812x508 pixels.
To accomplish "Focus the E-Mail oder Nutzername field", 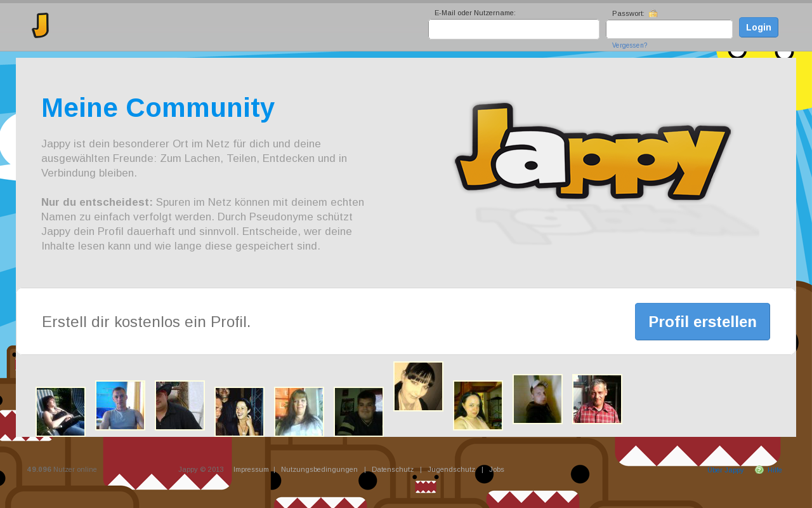I will pos(514,29).
